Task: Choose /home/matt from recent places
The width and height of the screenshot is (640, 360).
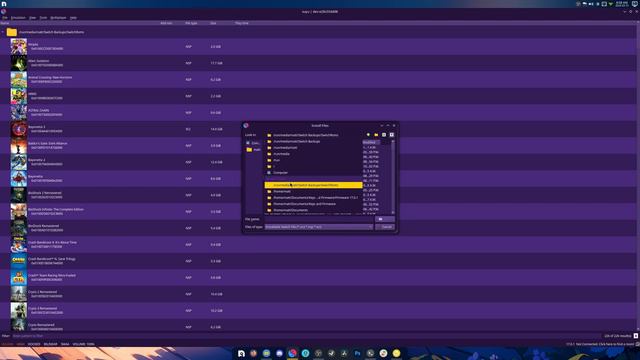Action: coord(313,191)
